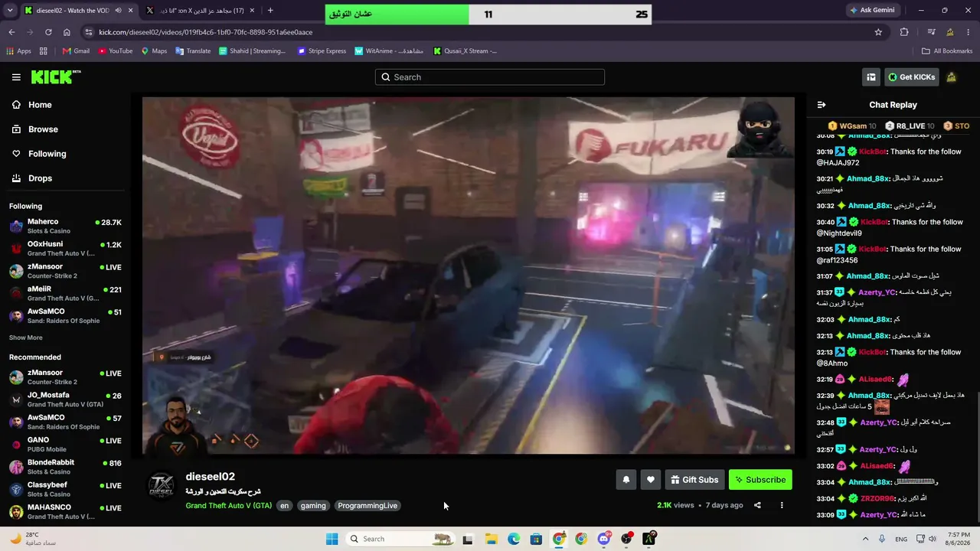
Task: Open Maherco channel in Following list
Action: click(x=65, y=226)
